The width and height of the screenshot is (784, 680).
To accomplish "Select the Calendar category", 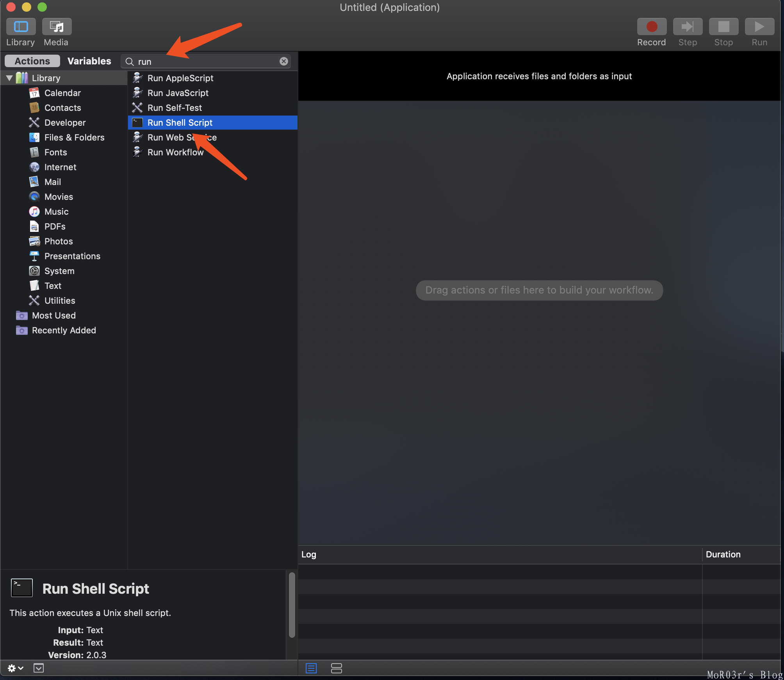I will (x=64, y=93).
